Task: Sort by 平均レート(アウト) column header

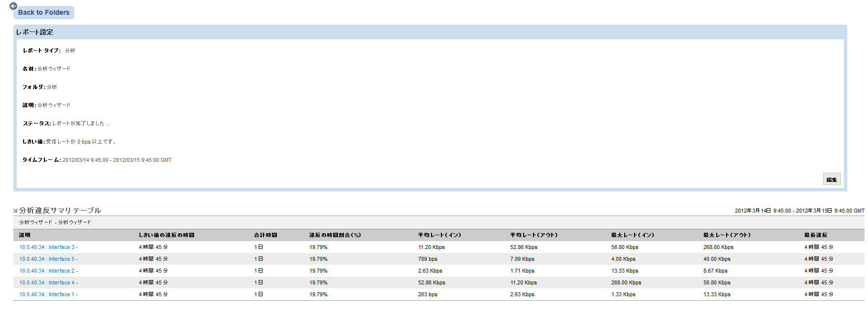Action: tap(534, 235)
